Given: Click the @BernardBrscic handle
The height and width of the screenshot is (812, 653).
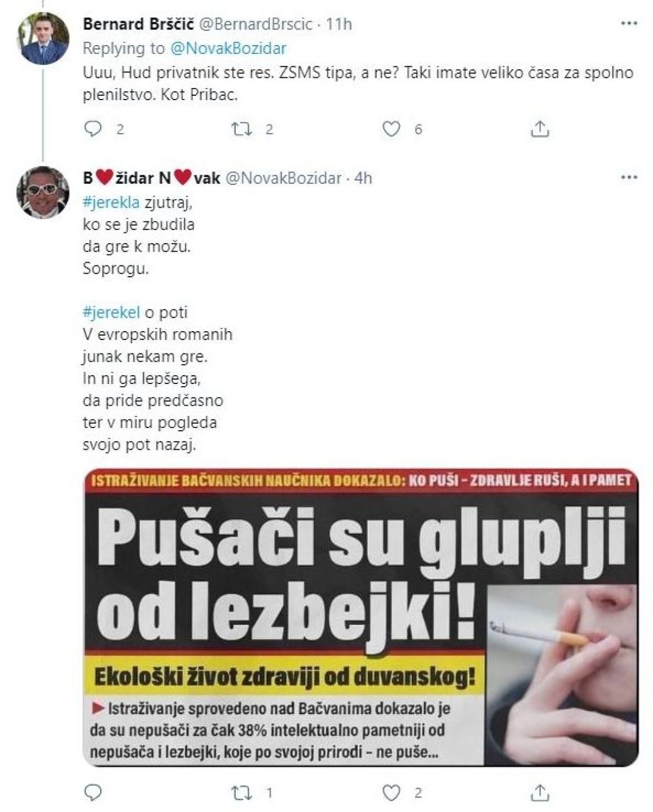Looking at the screenshot, I should [261, 24].
